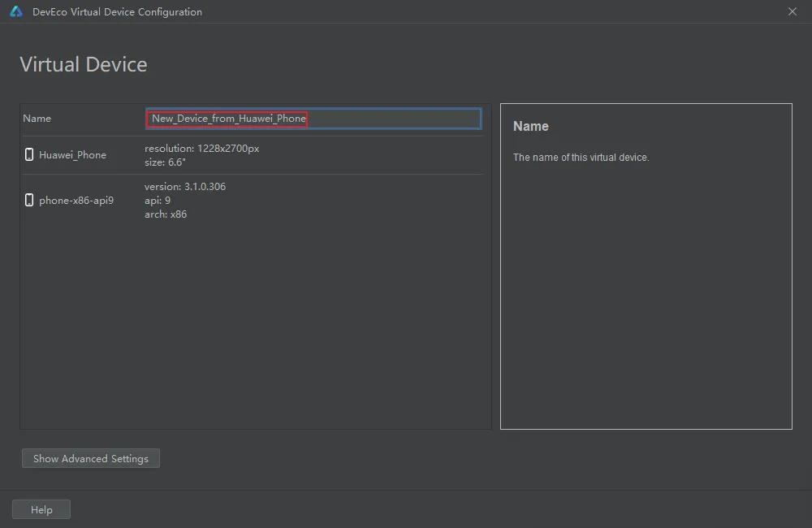The height and width of the screenshot is (528, 812).
Task: Click the phone icon beside Huawei_Phone
Action: 29,154
